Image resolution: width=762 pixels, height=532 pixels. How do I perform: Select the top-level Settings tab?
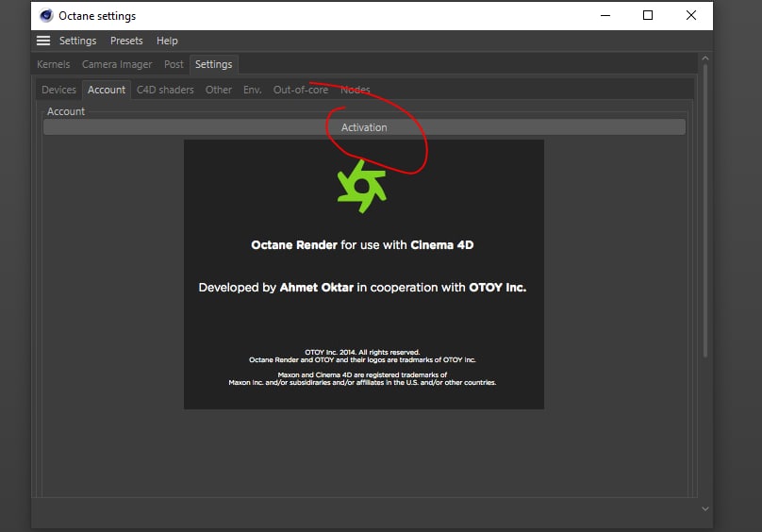tap(213, 64)
